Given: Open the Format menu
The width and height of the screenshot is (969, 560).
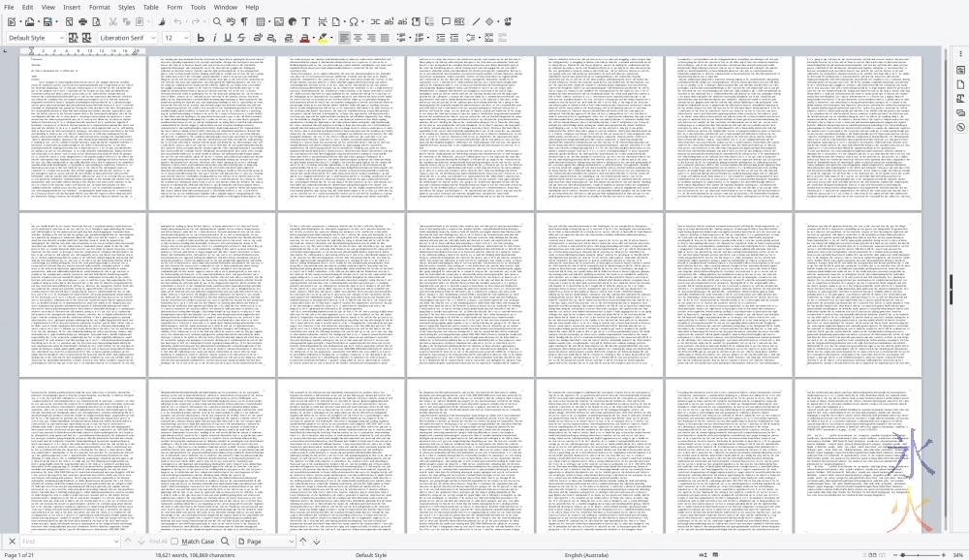Looking at the screenshot, I should 100,7.
